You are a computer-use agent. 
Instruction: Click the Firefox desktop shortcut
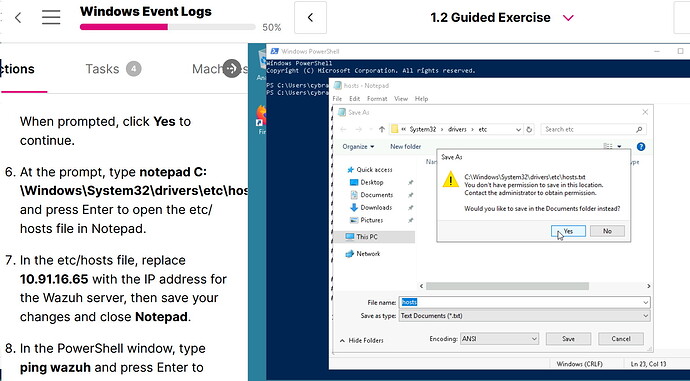coord(261,120)
